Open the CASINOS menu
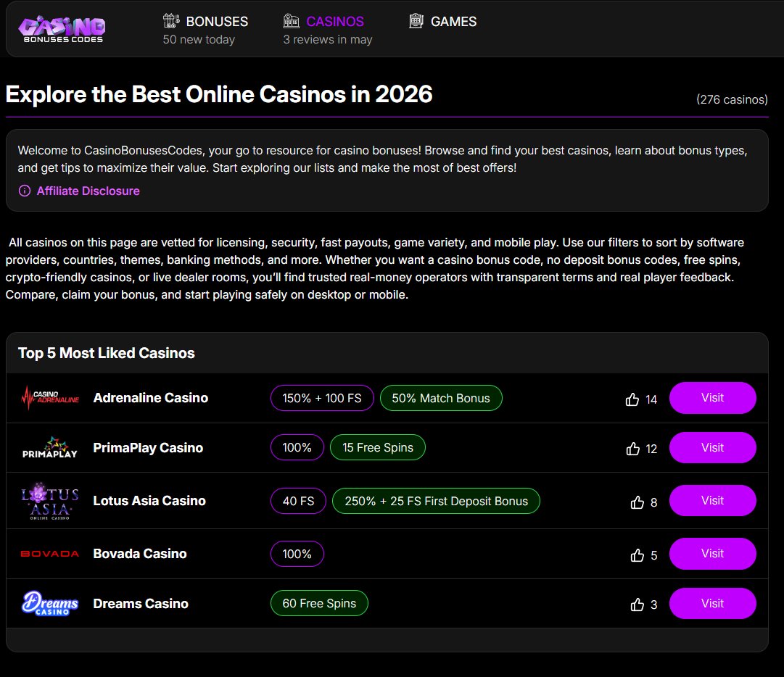This screenshot has width=784, height=677. [x=334, y=22]
